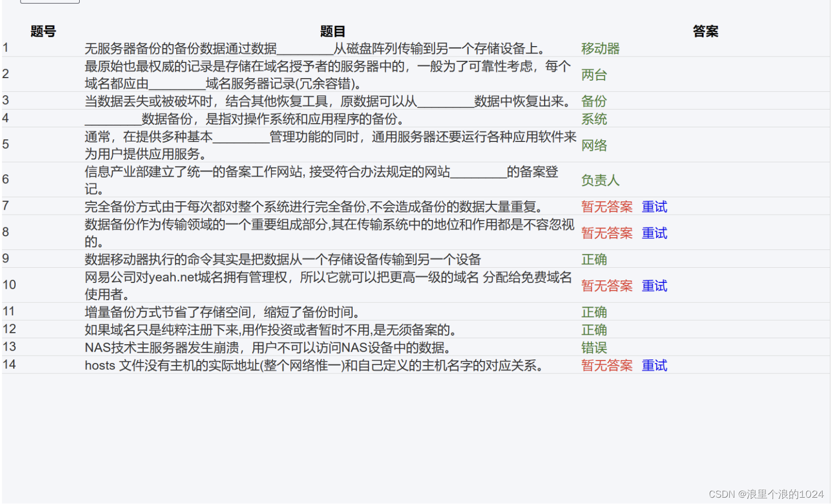Image resolution: width=832 pixels, height=504 pixels.
Task: Click the 重试 link for question 7
Action: [654, 207]
